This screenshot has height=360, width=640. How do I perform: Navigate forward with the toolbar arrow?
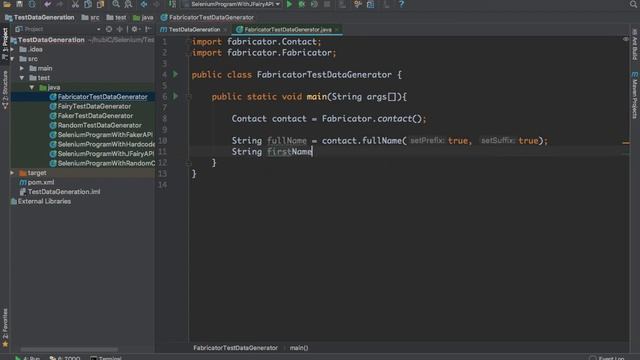[156, 4]
